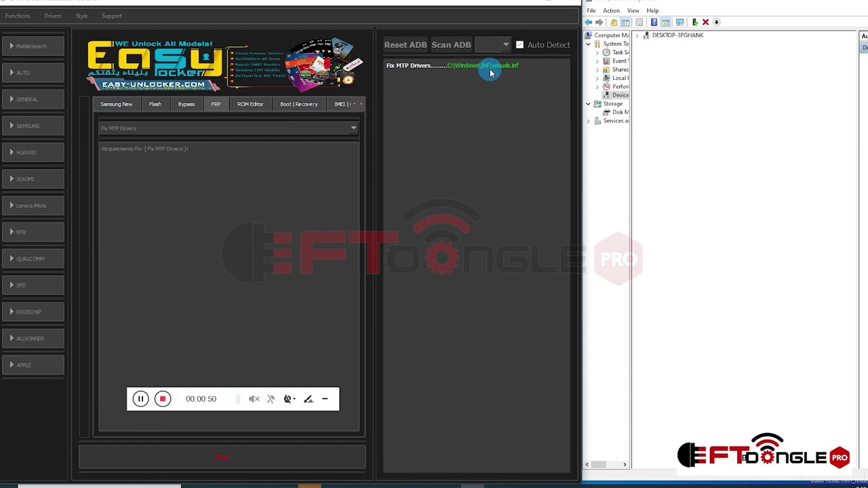Open the Style menu
This screenshot has width=868, height=488.
click(81, 16)
